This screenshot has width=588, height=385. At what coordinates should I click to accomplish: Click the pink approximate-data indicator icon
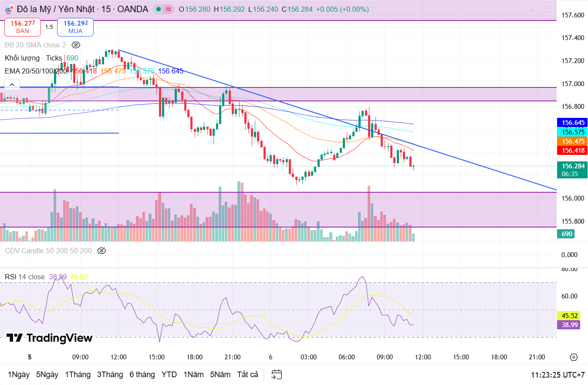[169, 9]
